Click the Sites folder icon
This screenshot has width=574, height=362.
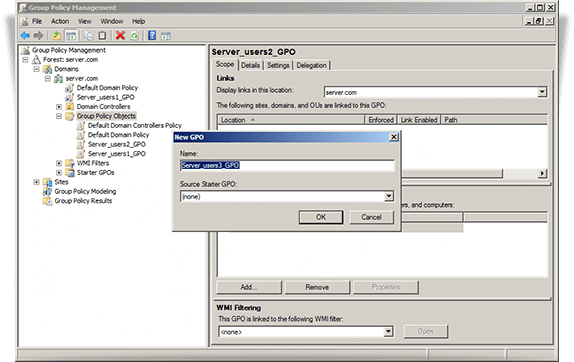click(47, 182)
